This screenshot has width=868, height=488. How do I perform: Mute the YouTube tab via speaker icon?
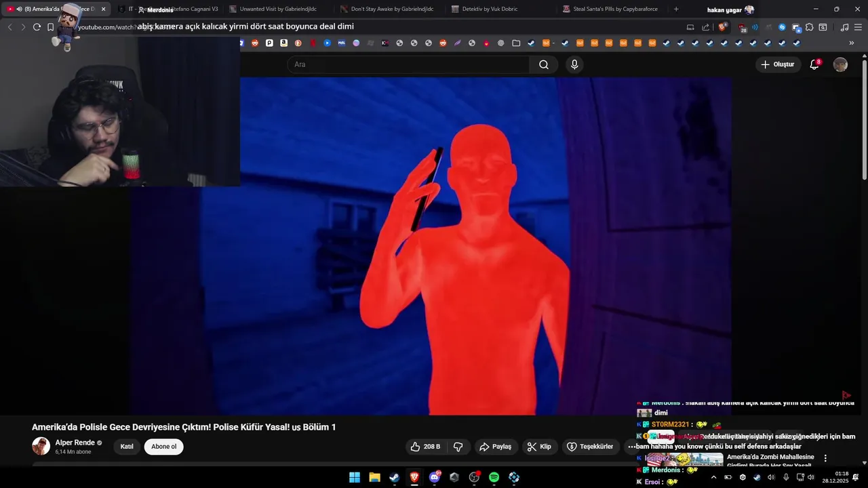pos(19,9)
